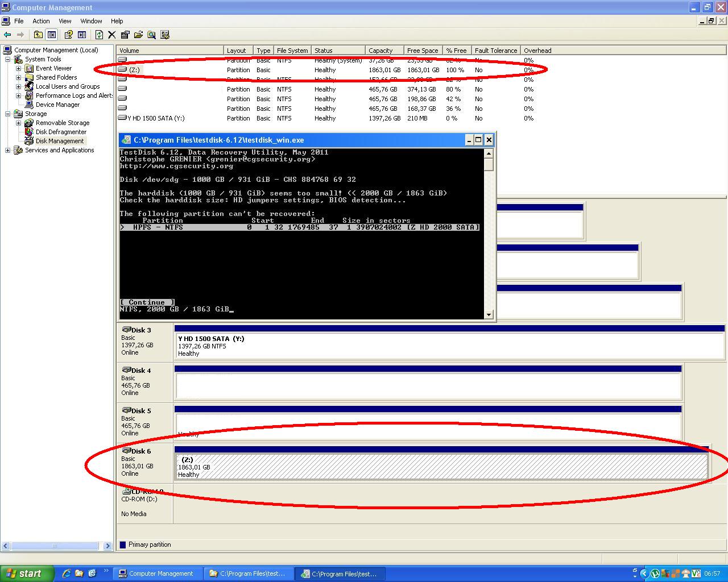Click the HPFS - NTFS partition line in TestDisk

[x=300, y=227]
